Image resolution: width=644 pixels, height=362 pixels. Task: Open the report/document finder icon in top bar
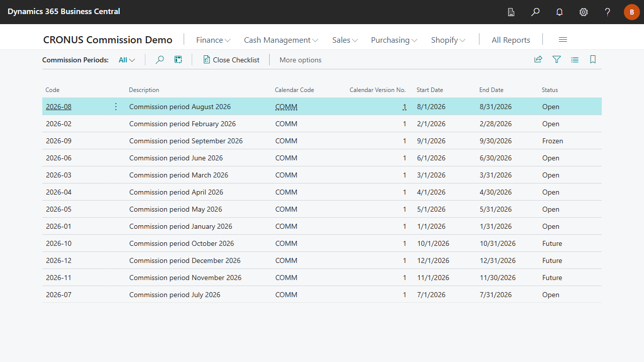point(511,12)
